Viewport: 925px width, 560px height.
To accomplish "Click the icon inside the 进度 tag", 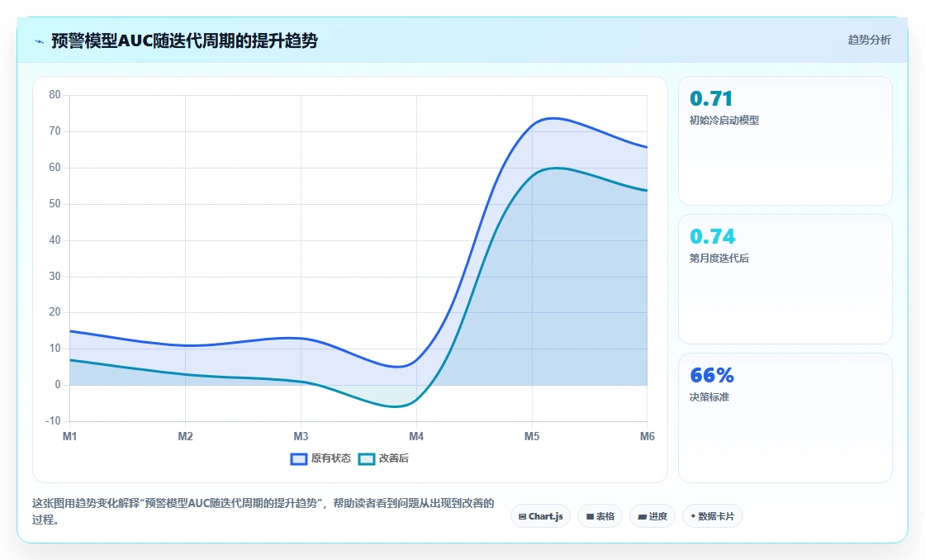I will [x=642, y=517].
